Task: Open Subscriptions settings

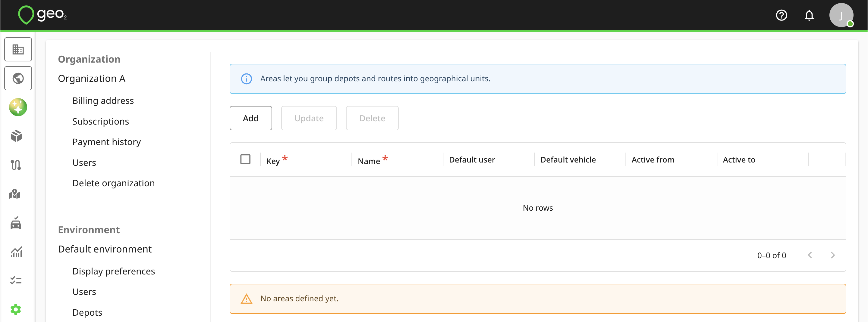Action: (101, 121)
